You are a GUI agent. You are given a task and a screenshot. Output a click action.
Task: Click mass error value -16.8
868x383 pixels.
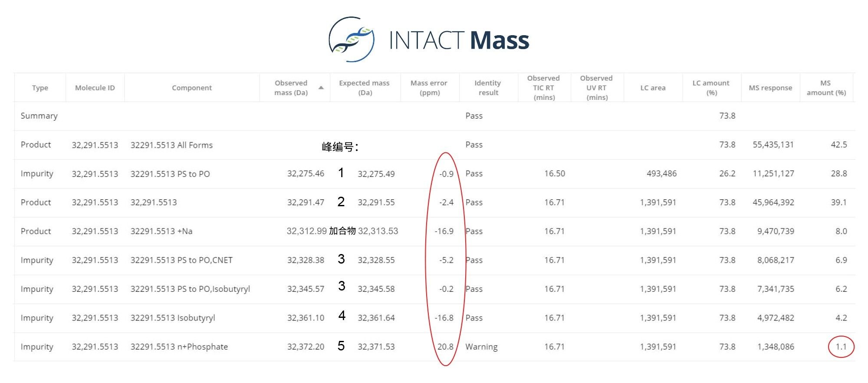click(444, 318)
